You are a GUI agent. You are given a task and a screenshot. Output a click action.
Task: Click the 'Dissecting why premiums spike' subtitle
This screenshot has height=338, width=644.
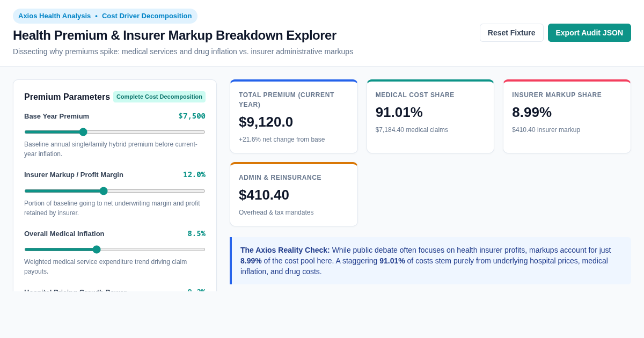[183, 52]
